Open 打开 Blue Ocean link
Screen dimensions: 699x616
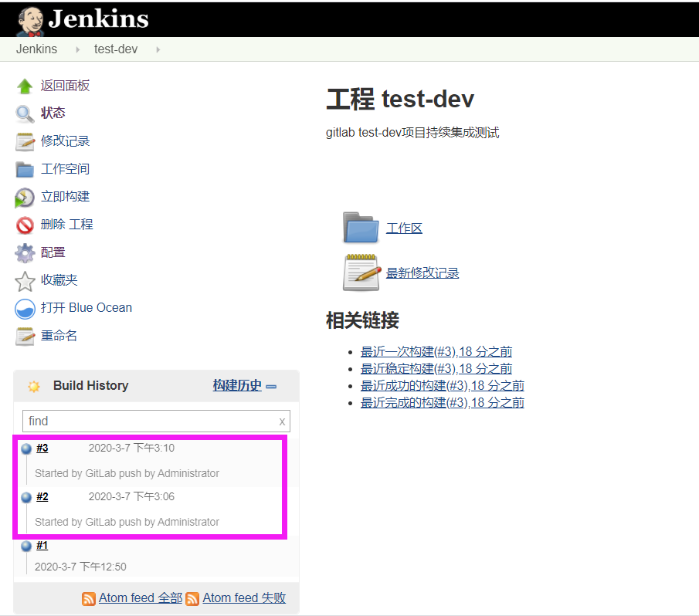(x=87, y=308)
